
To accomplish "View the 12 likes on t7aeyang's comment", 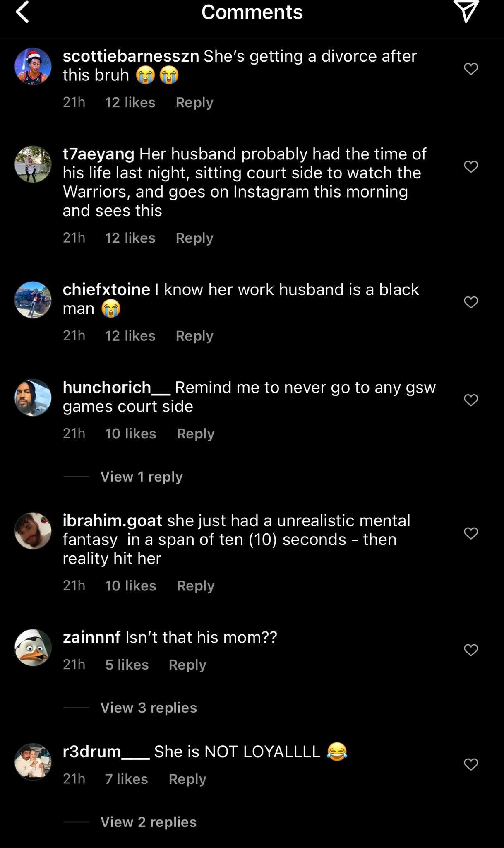I will 130,238.
